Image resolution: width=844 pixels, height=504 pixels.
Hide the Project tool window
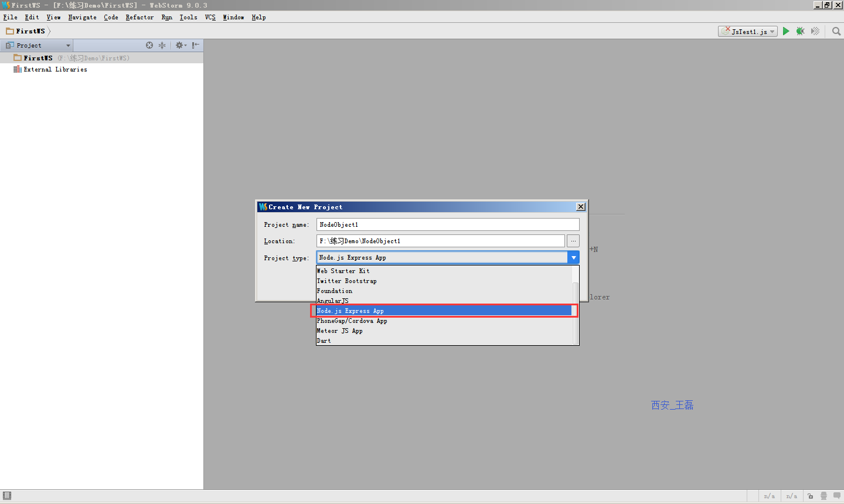196,45
